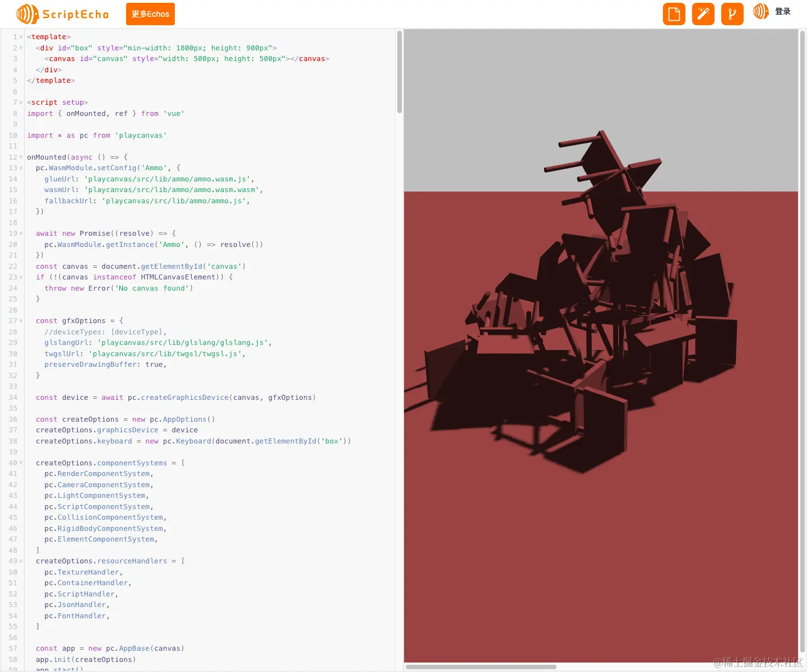This screenshot has width=807, height=672.
Task: Click text new pc.AppBase(canvas) on line 57
Action: [136, 648]
